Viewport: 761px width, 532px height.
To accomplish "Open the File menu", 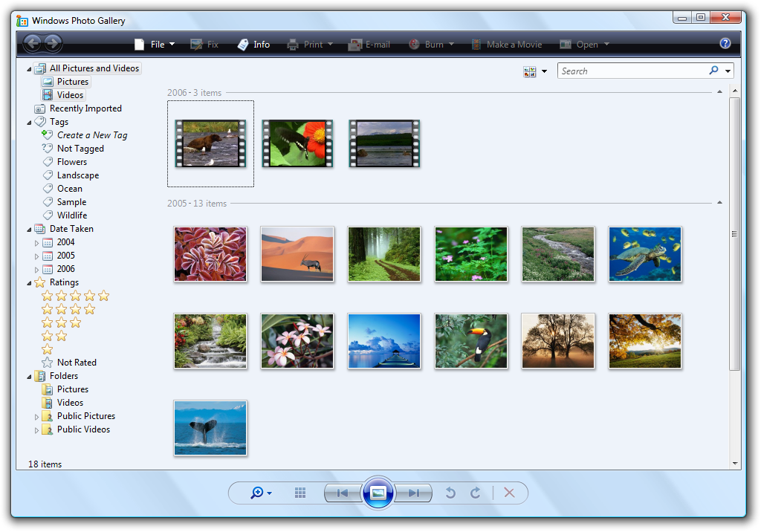I will click(x=155, y=45).
